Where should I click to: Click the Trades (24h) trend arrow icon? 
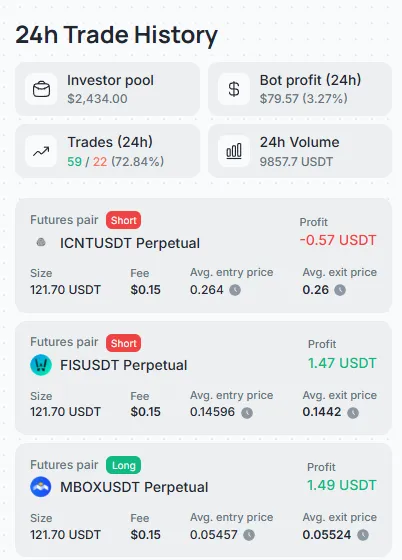point(41,151)
